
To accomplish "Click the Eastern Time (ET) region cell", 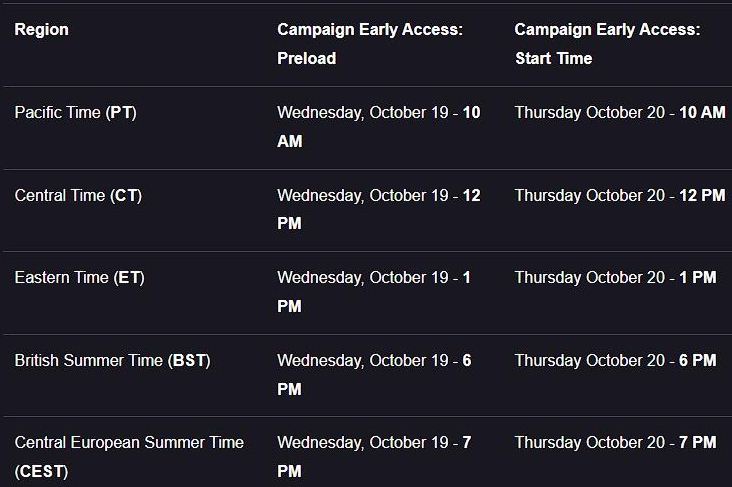I will pos(79,277).
